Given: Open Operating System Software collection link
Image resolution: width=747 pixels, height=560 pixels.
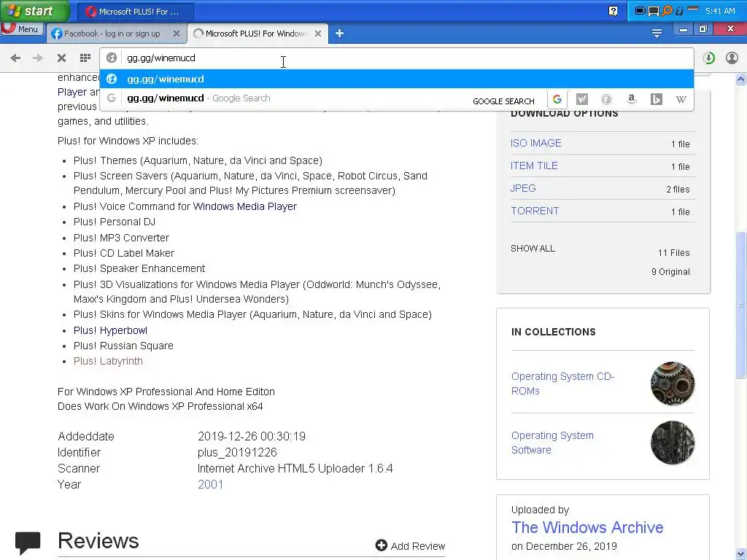Looking at the screenshot, I should click(x=552, y=443).
